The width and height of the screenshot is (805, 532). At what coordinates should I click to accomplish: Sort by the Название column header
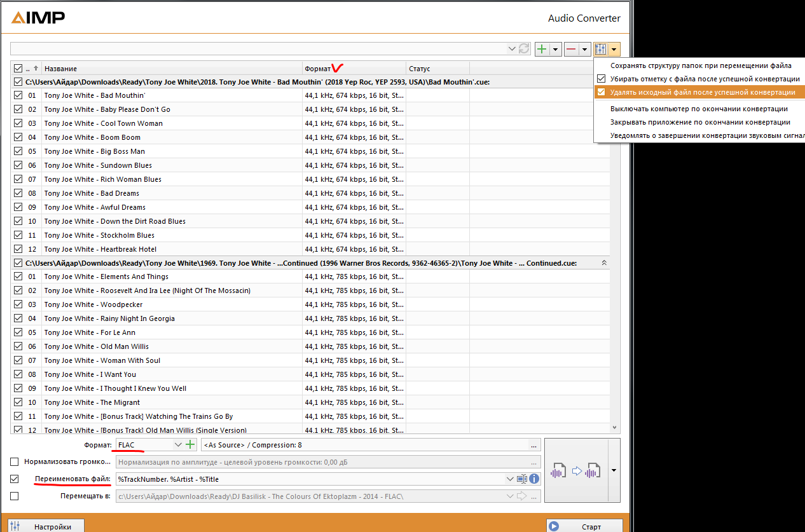pos(172,68)
